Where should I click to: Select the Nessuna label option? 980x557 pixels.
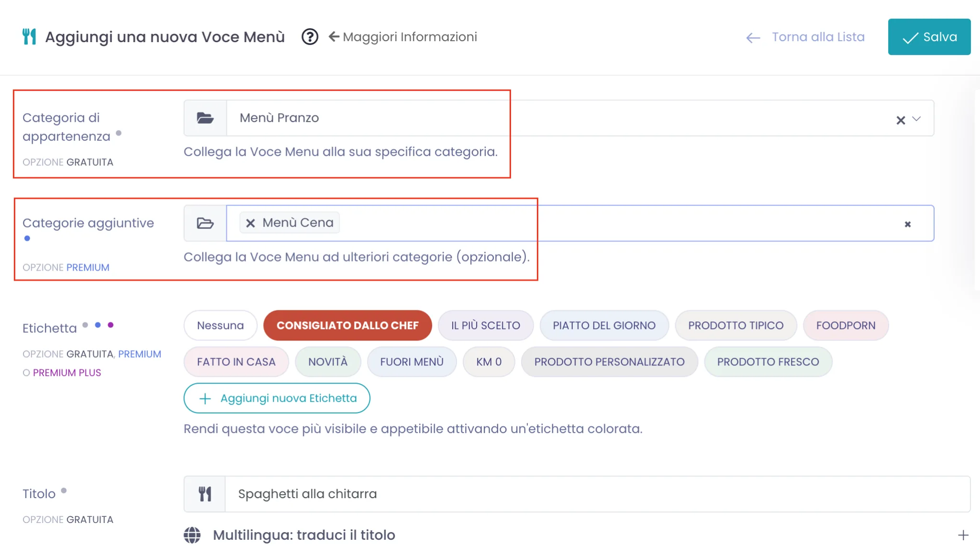point(221,326)
